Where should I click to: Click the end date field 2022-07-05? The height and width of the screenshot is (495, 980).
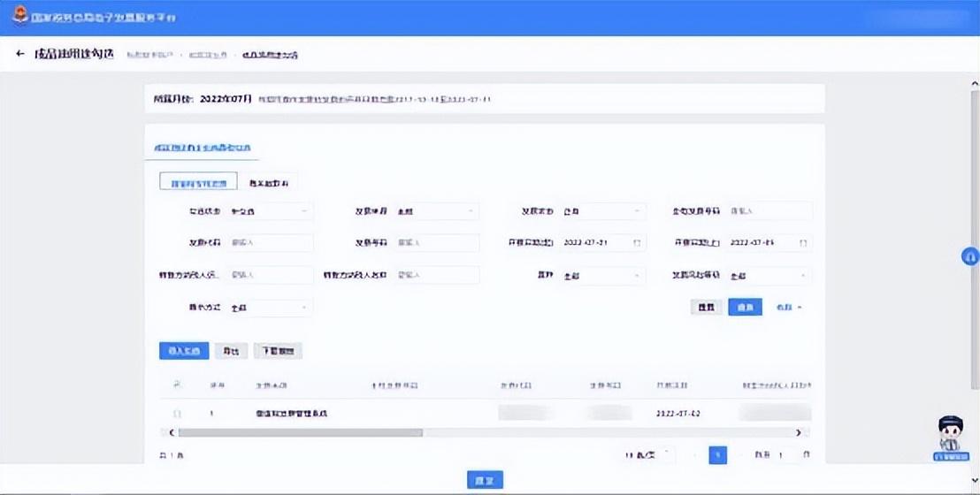coord(769,242)
